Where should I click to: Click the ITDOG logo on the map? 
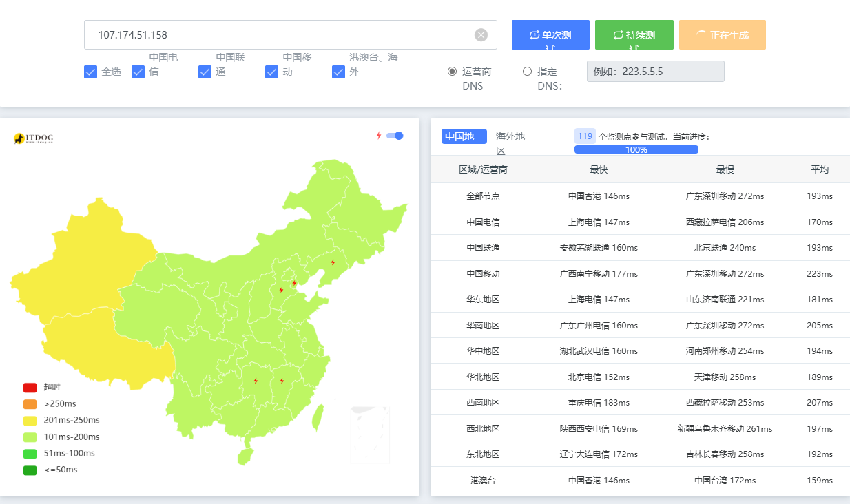pyautogui.click(x=34, y=136)
